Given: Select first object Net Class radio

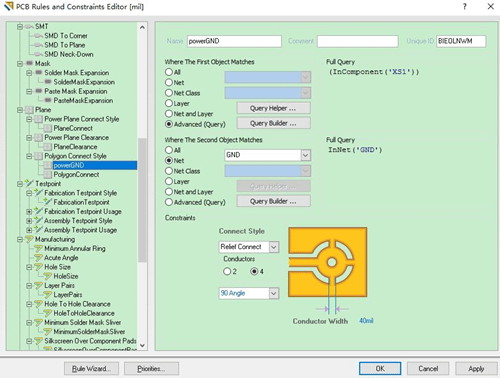Looking at the screenshot, I should point(169,93).
